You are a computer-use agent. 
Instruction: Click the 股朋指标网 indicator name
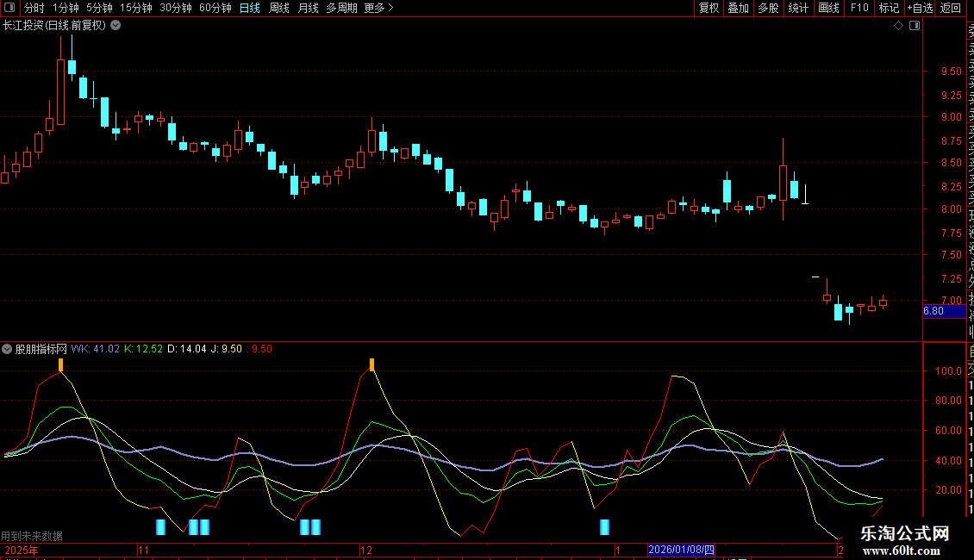click(x=41, y=349)
